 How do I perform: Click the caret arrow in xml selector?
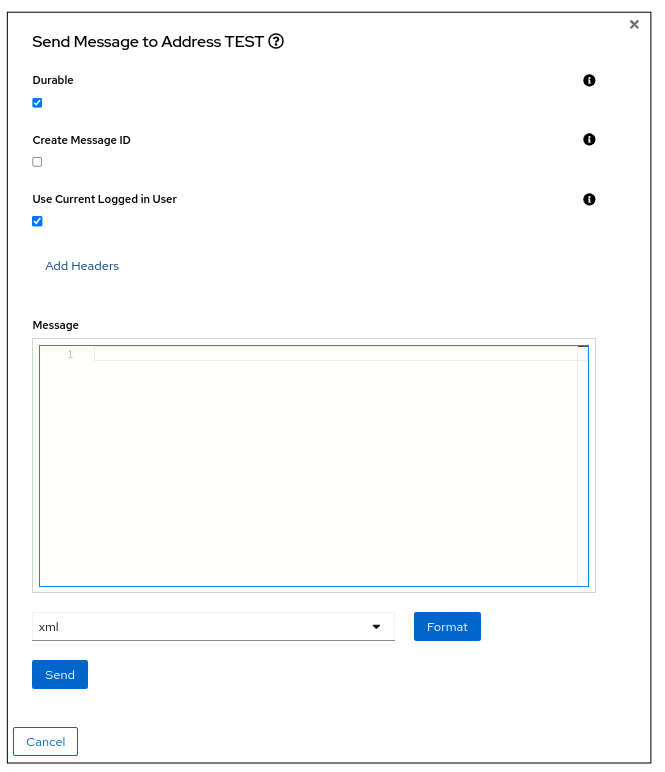point(376,627)
